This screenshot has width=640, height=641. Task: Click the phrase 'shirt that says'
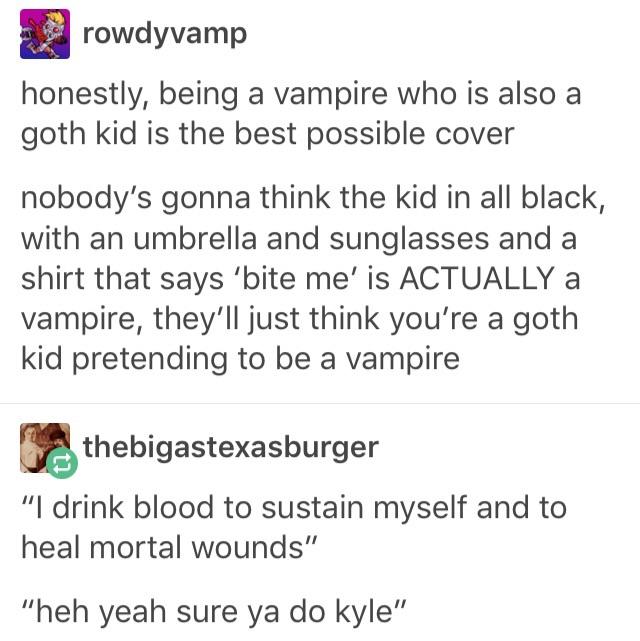(x=123, y=279)
